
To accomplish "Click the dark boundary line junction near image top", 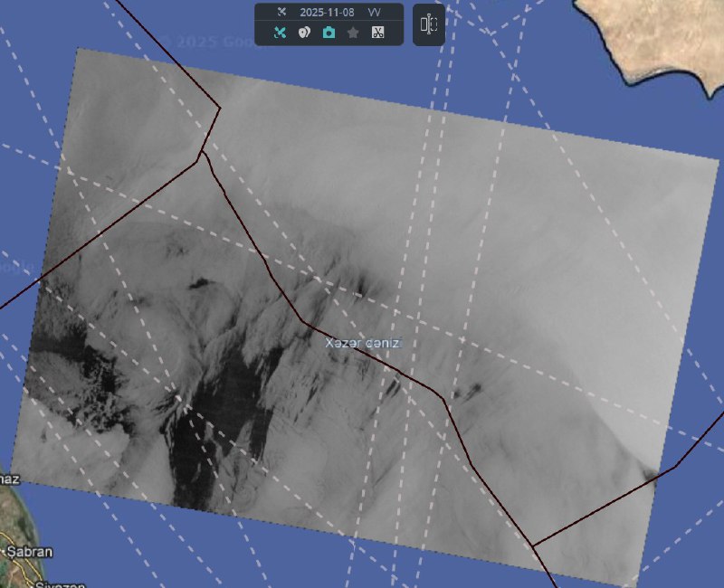I will [x=219, y=109].
